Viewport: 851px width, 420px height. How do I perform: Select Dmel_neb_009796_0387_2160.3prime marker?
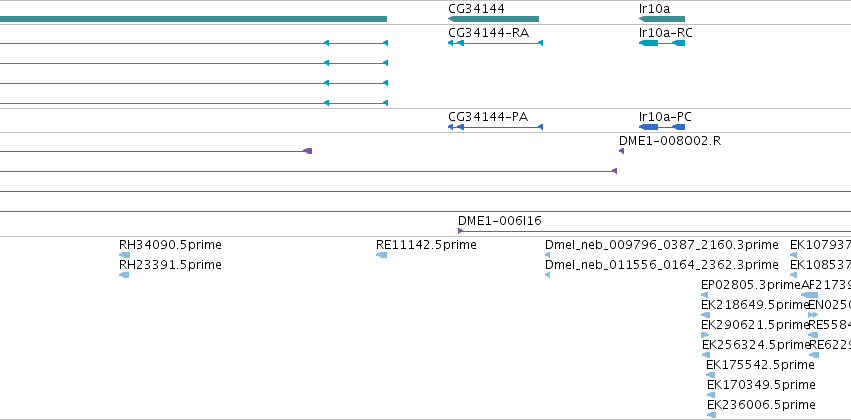click(x=548, y=255)
